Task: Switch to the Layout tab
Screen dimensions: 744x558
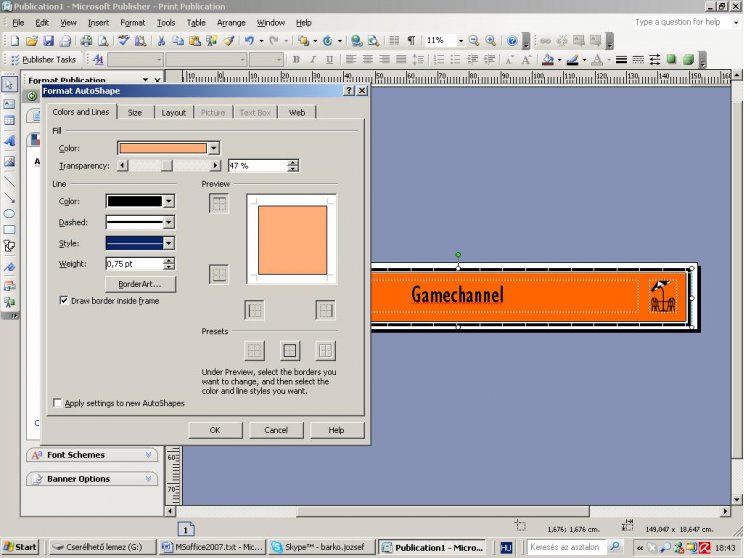Action: (x=174, y=112)
